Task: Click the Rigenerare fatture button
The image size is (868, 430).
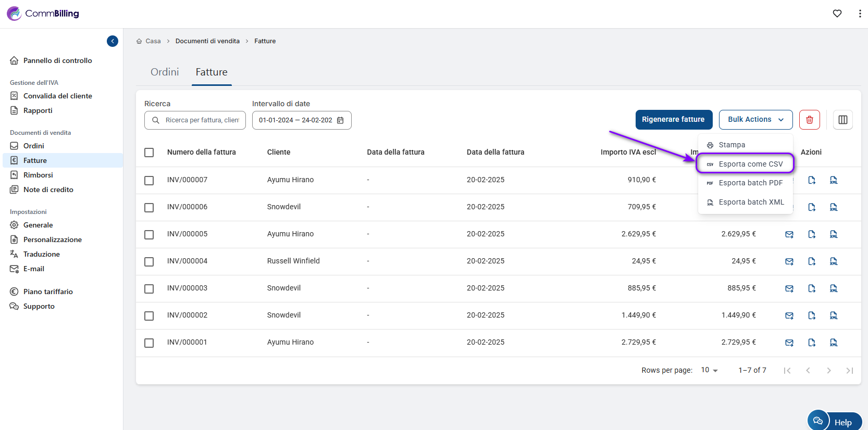Action: 673,120
